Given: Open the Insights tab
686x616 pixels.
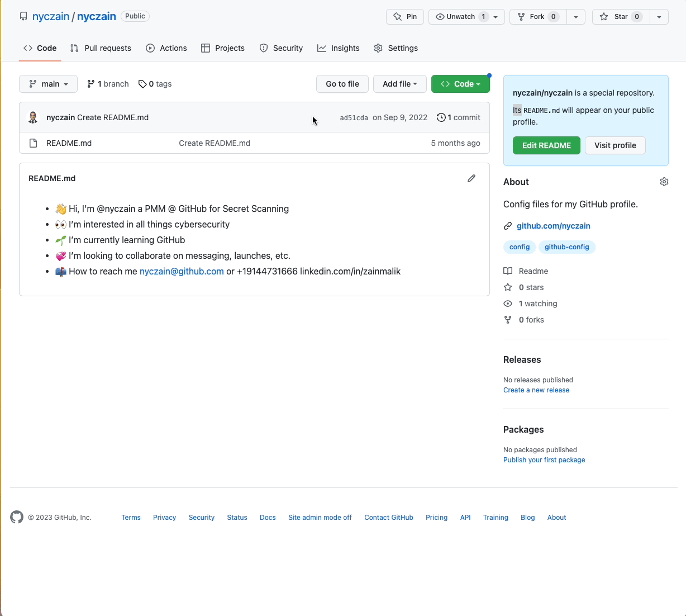Looking at the screenshot, I should pos(339,48).
